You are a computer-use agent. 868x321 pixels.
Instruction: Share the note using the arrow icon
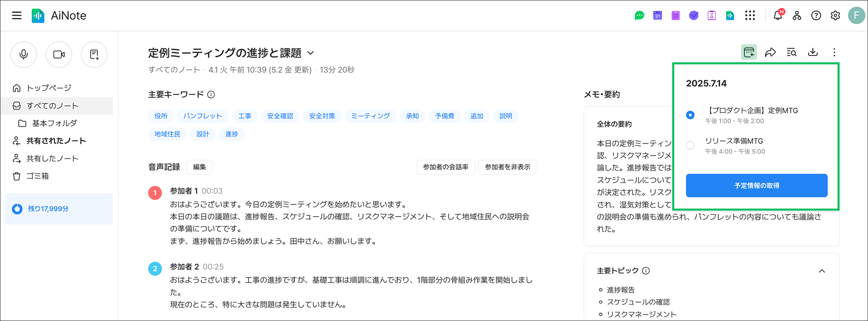pos(770,52)
